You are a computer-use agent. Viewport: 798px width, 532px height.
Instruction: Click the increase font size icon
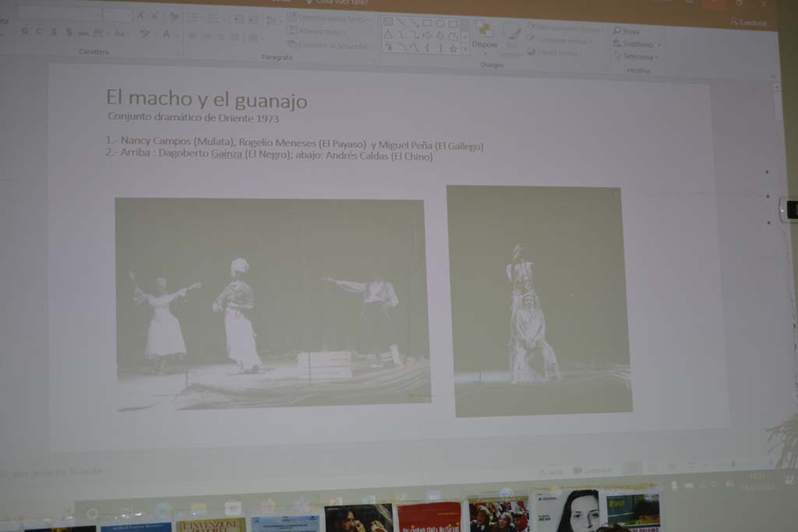tap(141, 16)
